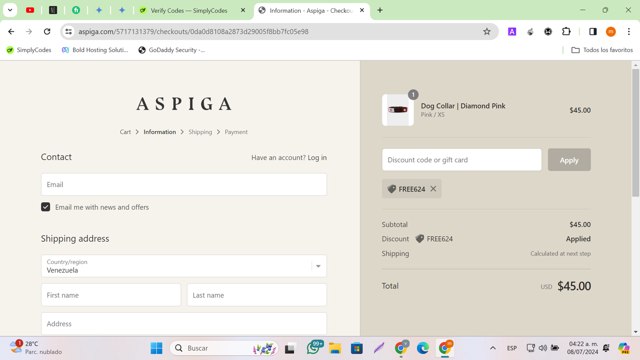Bookmark this page with the star icon
640x360 pixels.
pyautogui.click(x=487, y=31)
